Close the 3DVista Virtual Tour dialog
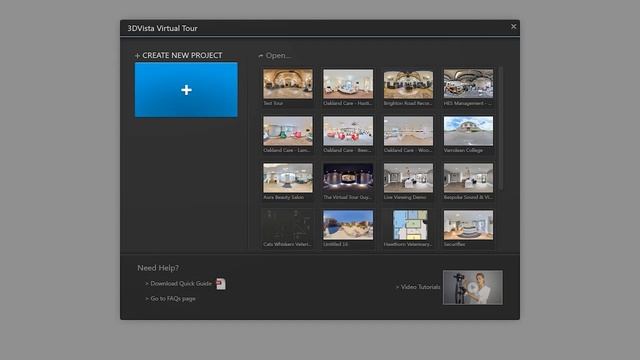640x360 pixels. [513, 27]
